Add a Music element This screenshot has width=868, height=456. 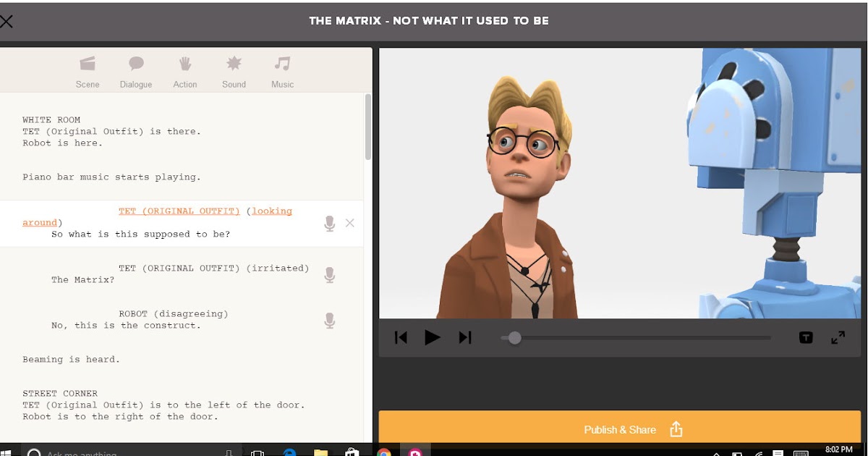(x=282, y=72)
